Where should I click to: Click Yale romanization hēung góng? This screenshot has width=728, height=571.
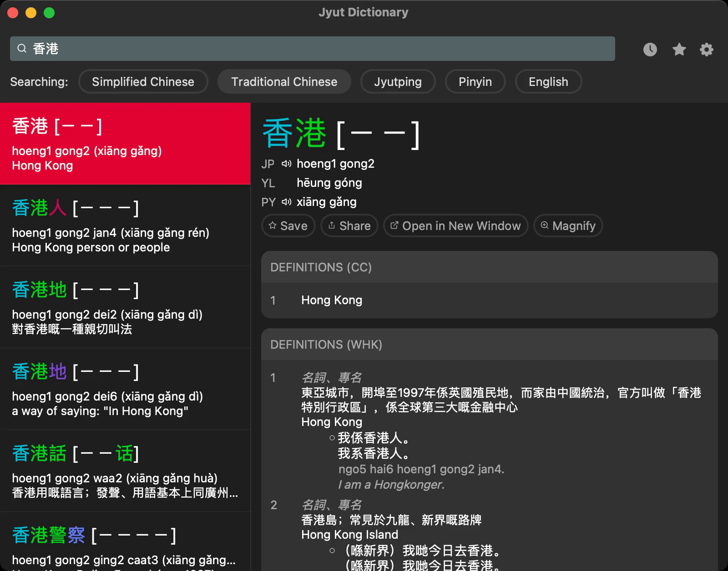tap(329, 183)
